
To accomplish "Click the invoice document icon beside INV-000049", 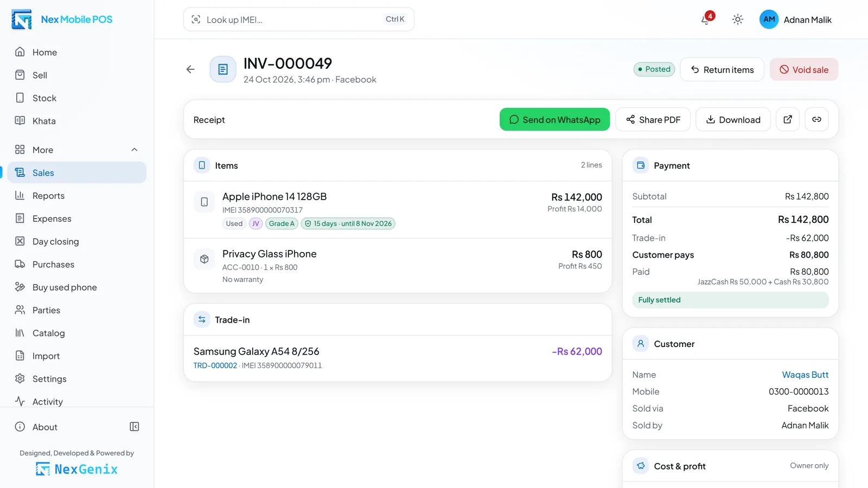I will coord(223,69).
